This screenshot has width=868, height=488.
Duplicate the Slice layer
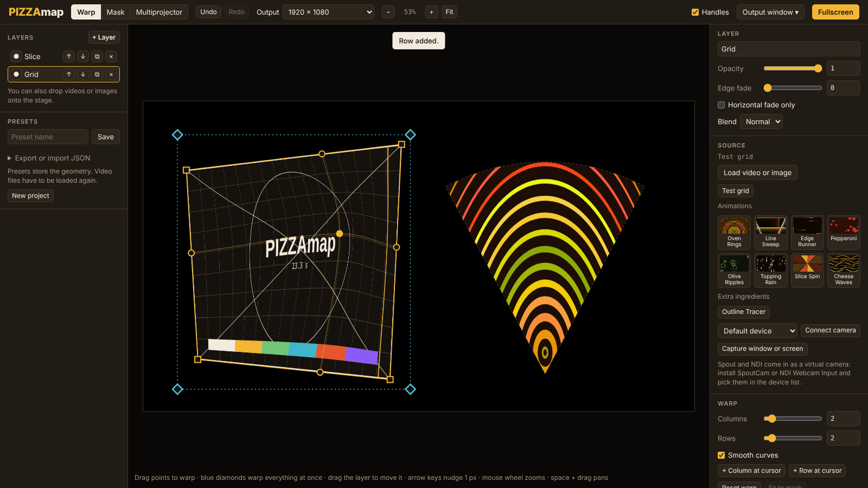click(97, 56)
